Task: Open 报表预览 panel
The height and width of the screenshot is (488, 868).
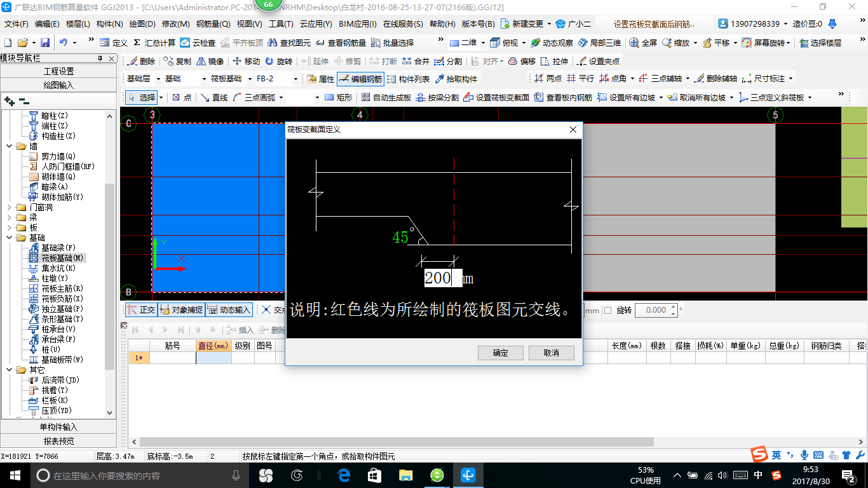Action: coord(58,441)
